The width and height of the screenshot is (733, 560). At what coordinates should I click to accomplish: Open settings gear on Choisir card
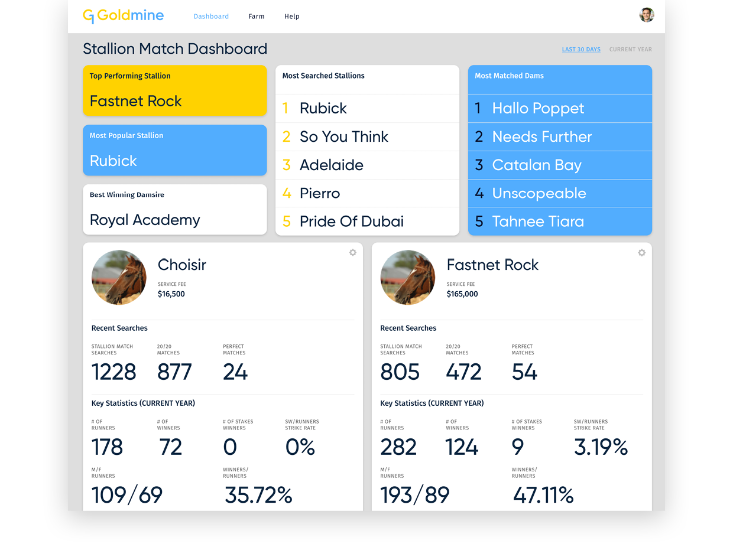coord(353,252)
